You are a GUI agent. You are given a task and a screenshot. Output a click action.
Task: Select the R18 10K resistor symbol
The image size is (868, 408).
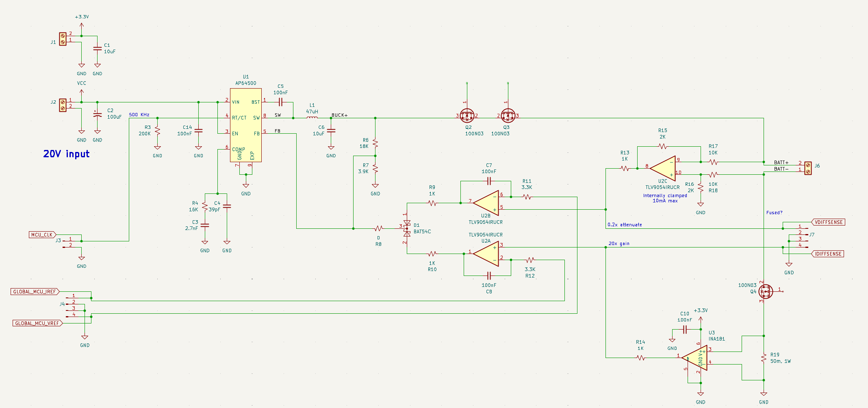click(x=713, y=175)
